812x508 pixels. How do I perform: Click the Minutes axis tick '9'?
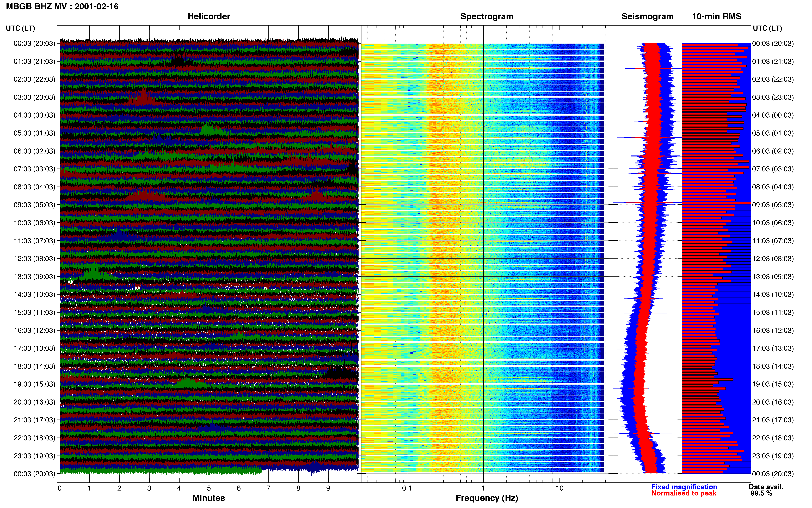coord(328,488)
